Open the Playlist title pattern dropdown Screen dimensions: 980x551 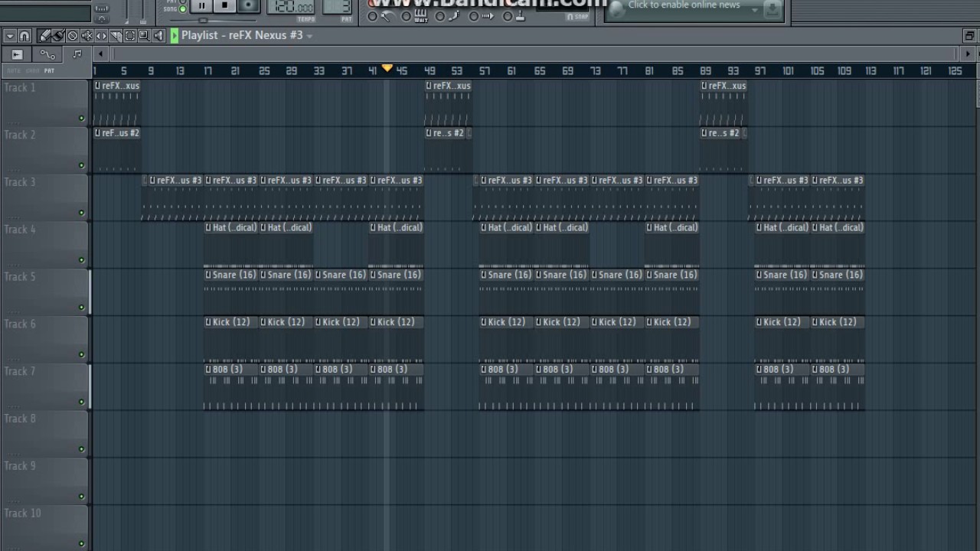click(x=309, y=36)
